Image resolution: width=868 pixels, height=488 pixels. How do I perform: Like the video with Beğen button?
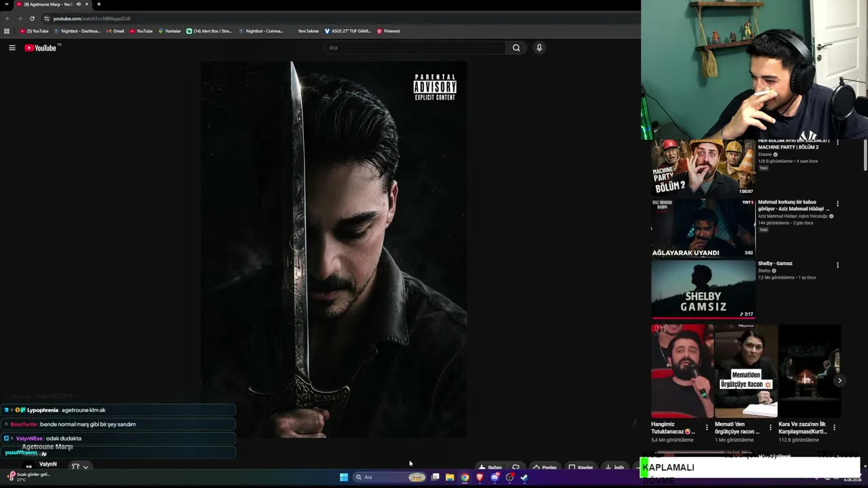pos(490,467)
